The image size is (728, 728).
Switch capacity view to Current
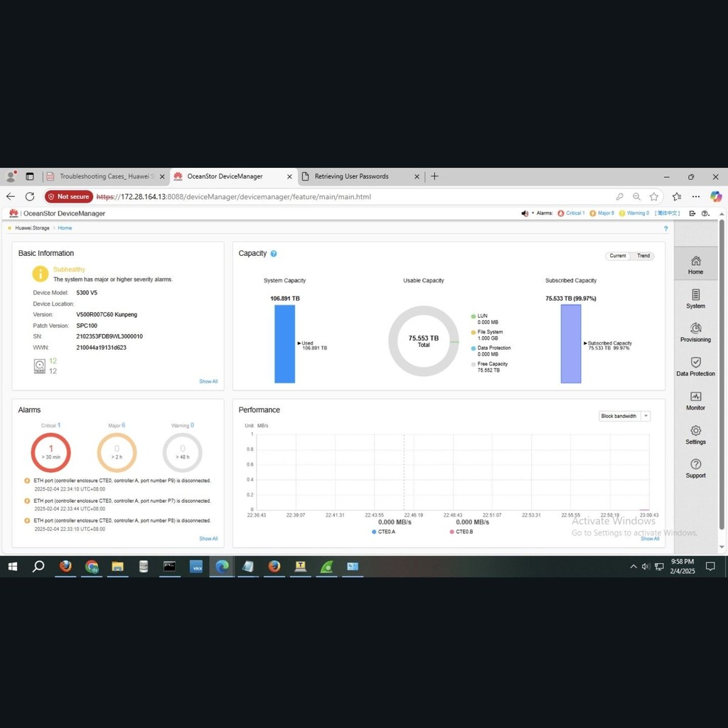point(618,256)
